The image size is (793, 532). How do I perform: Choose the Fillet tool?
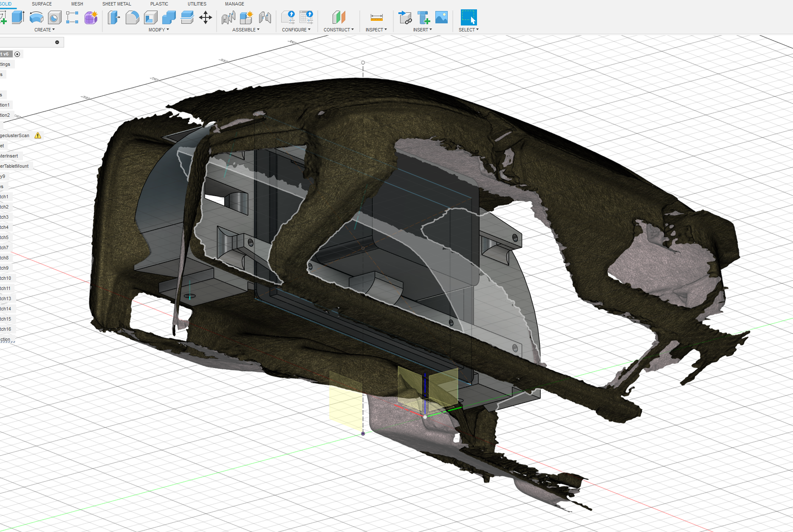[x=132, y=17]
